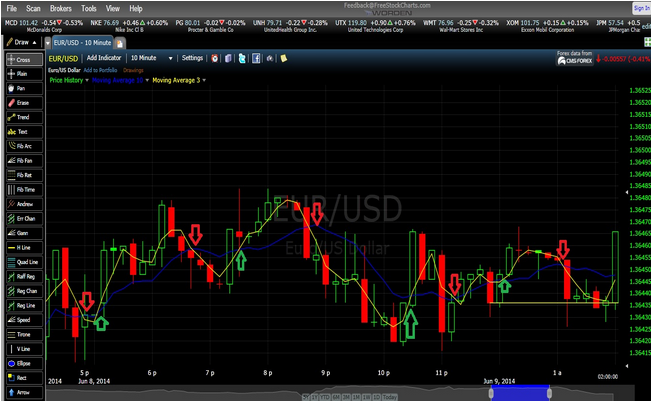
Task: Click the left handle of time range slider
Action: tap(491, 393)
